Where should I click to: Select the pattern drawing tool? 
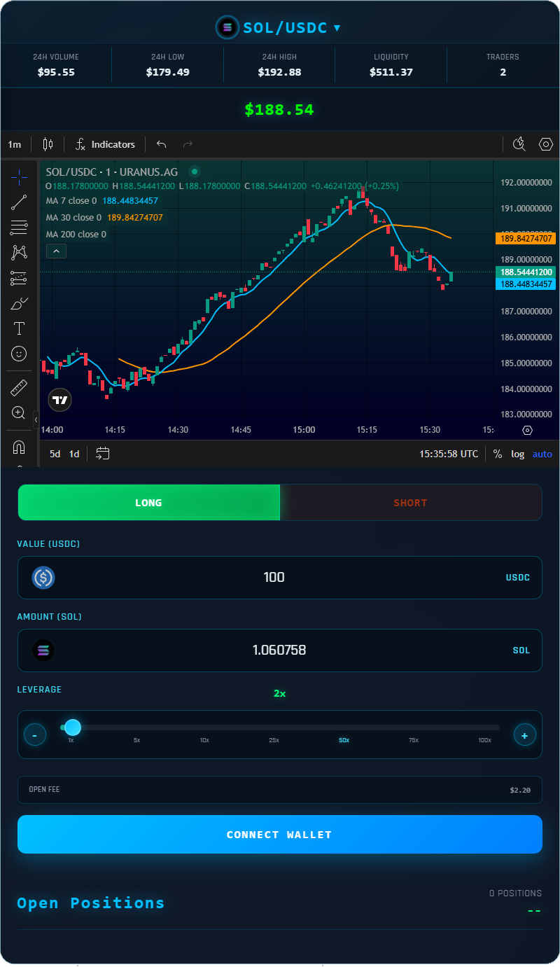(19, 253)
